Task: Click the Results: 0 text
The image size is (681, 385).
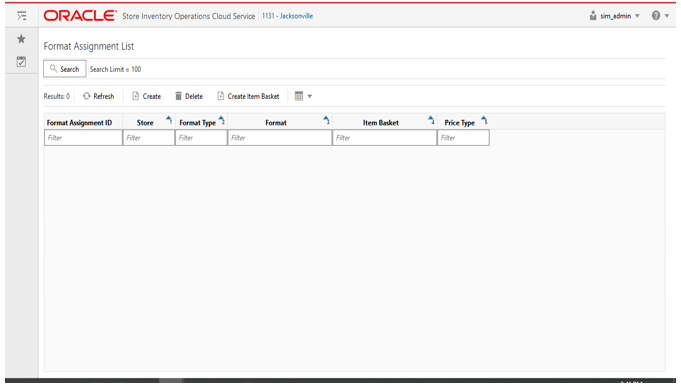Action: [56, 96]
